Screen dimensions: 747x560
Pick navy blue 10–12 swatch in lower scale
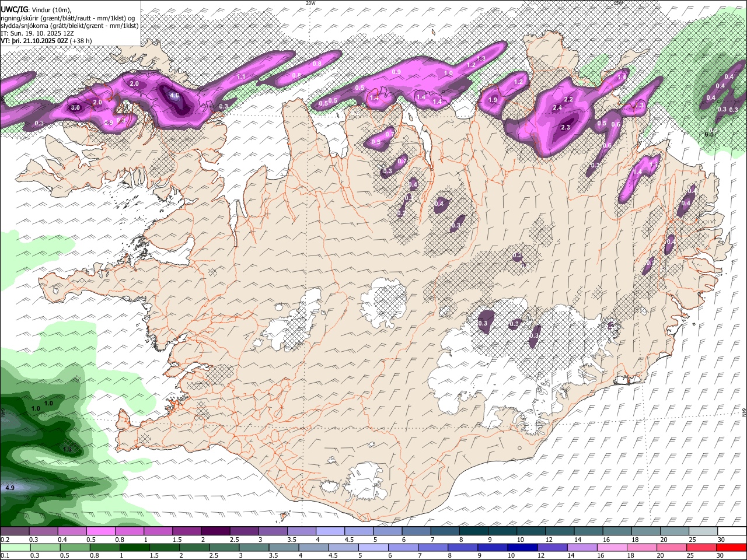point(523,548)
